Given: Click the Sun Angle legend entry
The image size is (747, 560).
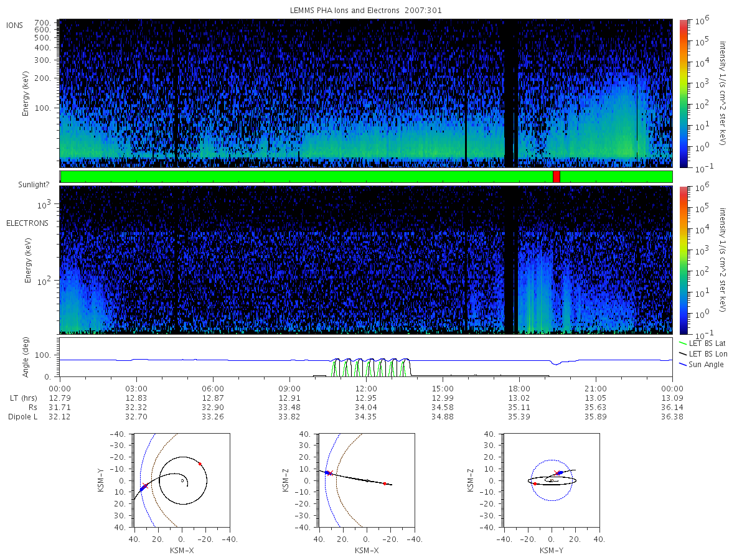Looking at the screenshot, I should tap(702, 364).
